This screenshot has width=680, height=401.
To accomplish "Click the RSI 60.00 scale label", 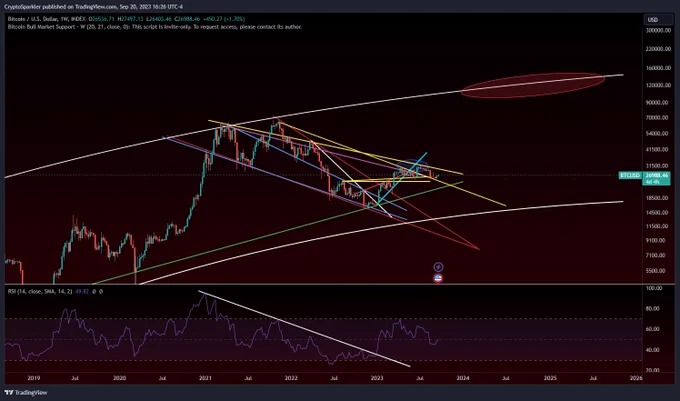I will point(653,329).
